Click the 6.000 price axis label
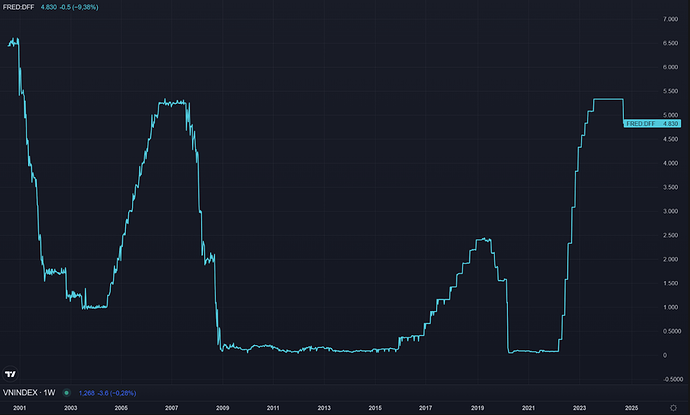 click(670, 67)
